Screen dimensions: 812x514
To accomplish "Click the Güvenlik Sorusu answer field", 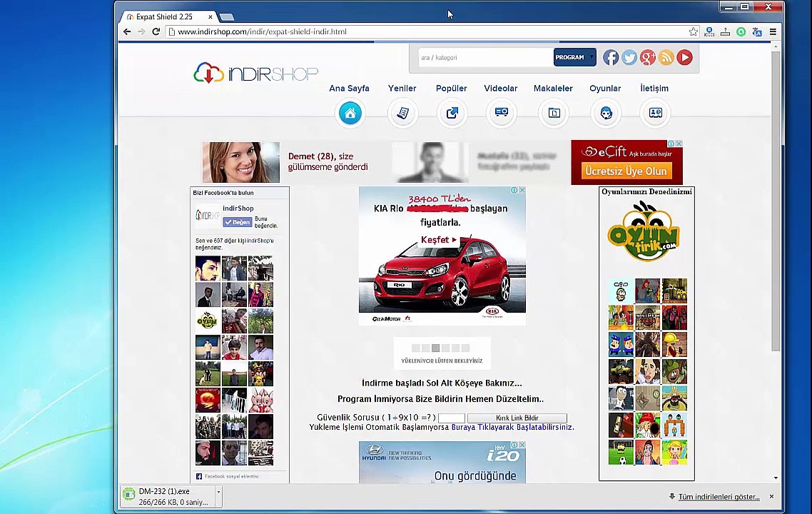I will (x=452, y=418).
